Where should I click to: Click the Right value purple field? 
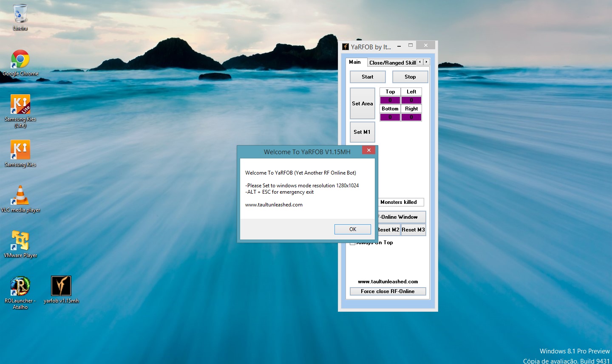coord(411,117)
